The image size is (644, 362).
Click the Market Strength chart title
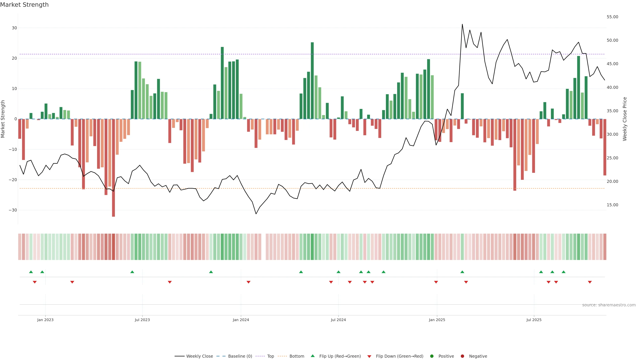click(24, 5)
